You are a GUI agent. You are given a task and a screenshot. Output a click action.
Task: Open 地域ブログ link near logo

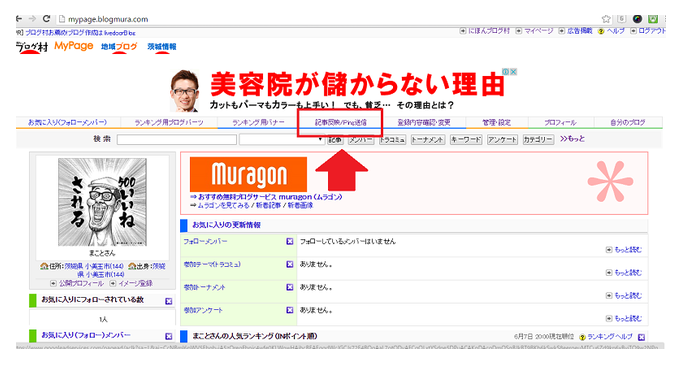click(x=119, y=47)
